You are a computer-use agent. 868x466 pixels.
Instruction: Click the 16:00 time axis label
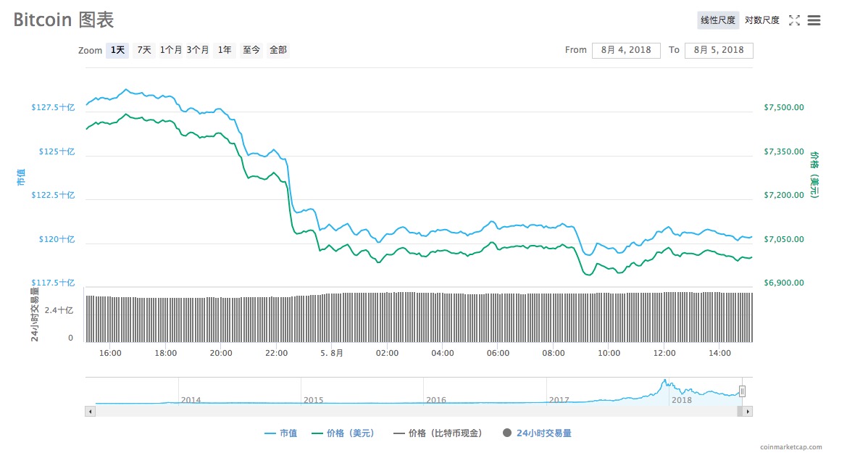pos(110,353)
